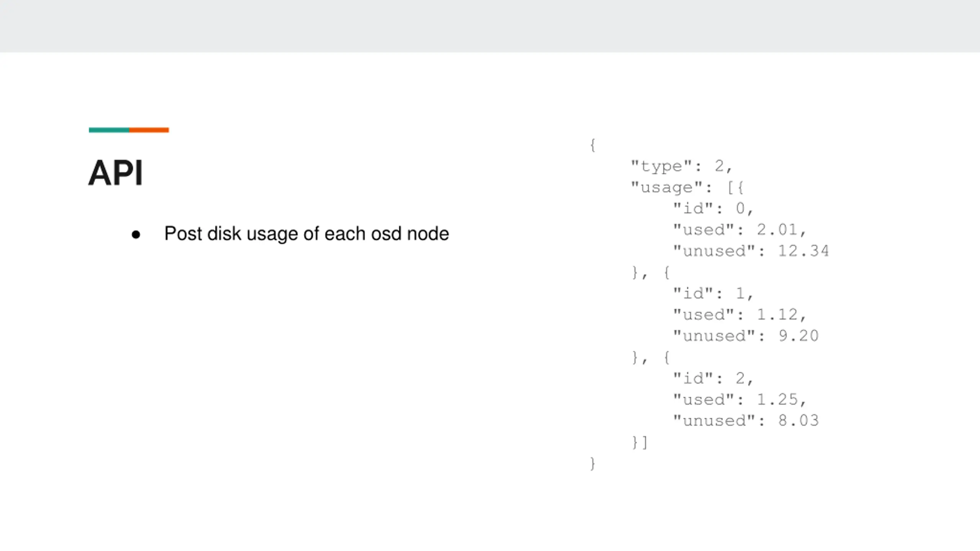Click the "used": 2.01 value
This screenshot has width=980, height=551.
(777, 230)
